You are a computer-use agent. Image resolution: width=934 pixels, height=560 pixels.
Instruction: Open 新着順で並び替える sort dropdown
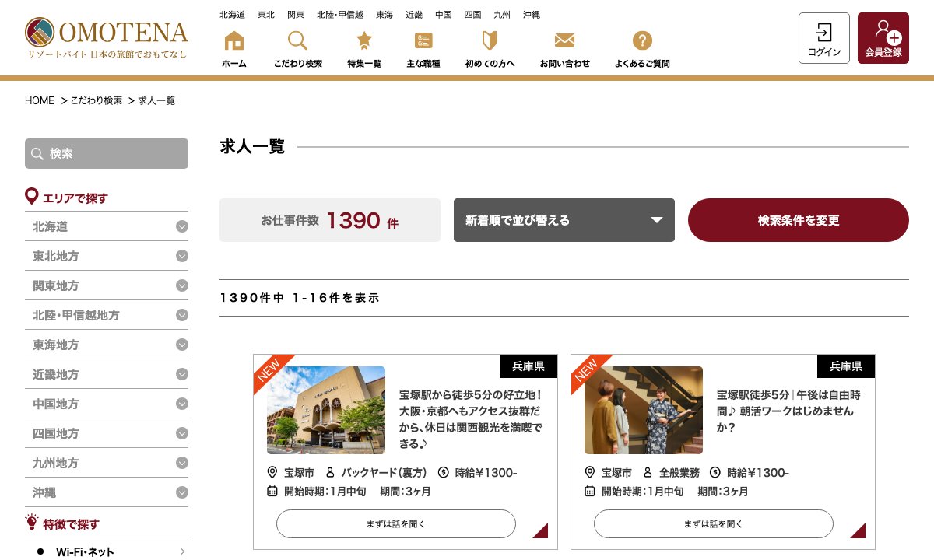coord(564,220)
